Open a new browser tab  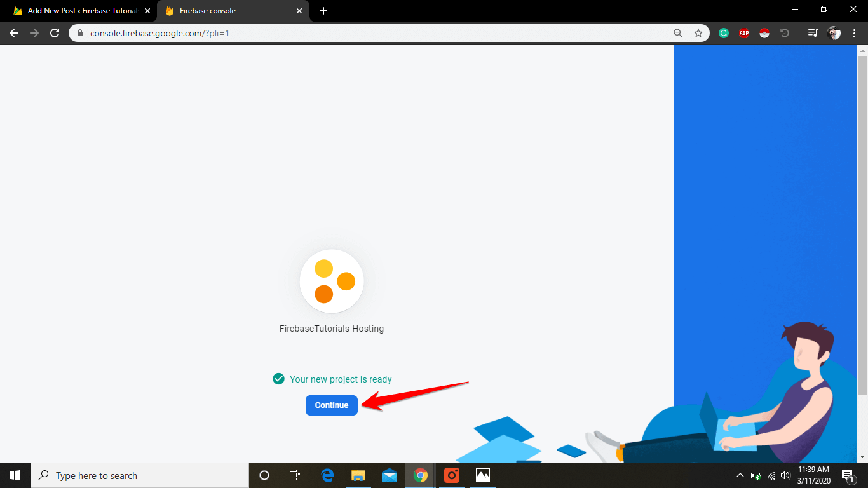coord(323,11)
